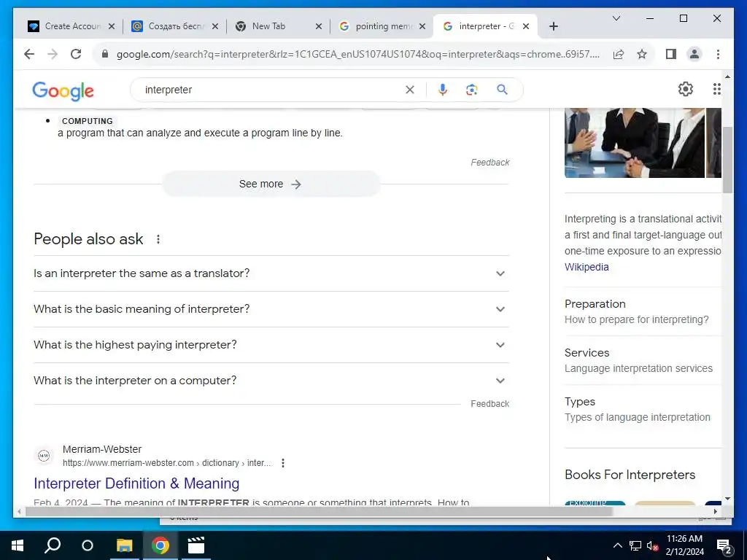Open Google quick settings gear
This screenshot has height=560, width=747.
point(685,89)
